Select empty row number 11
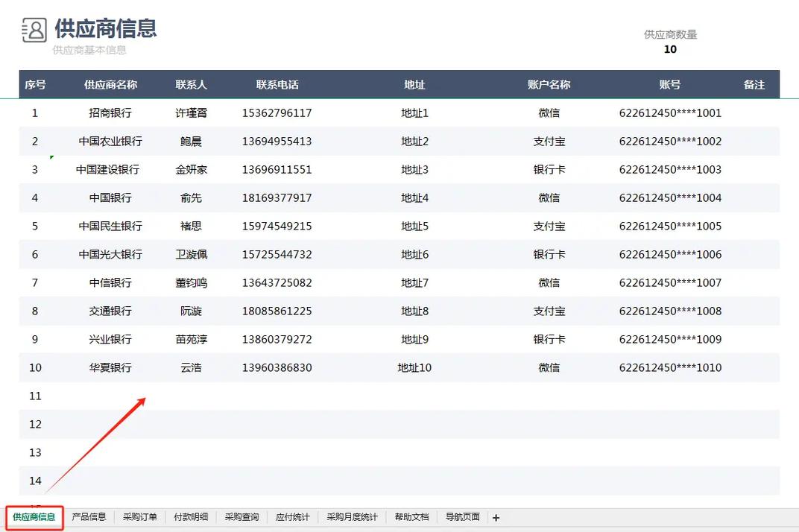 [35, 396]
